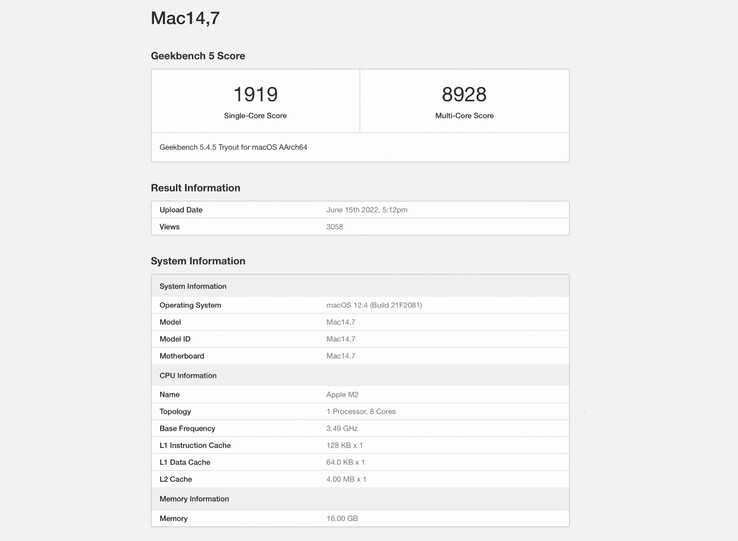This screenshot has height=541, width=738.
Task: Click the Model row label
Action: click(x=170, y=322)
